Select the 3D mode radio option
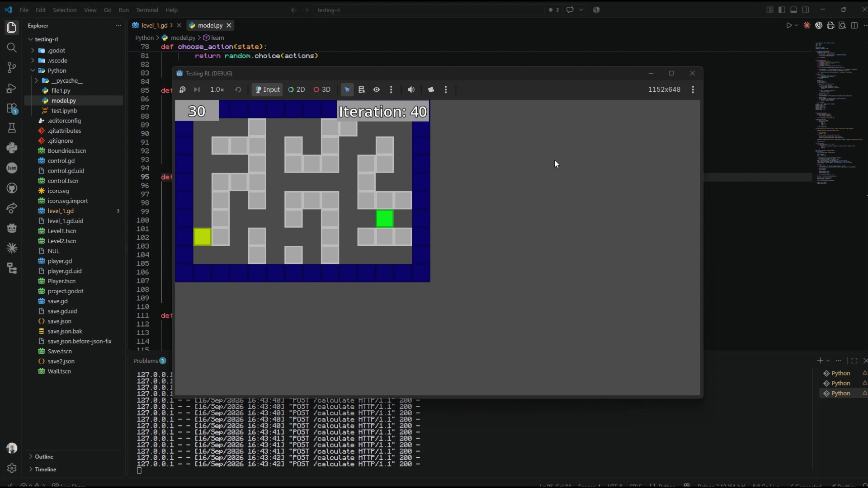Screen dimensions: 868x488 click(x=322, y=89)
